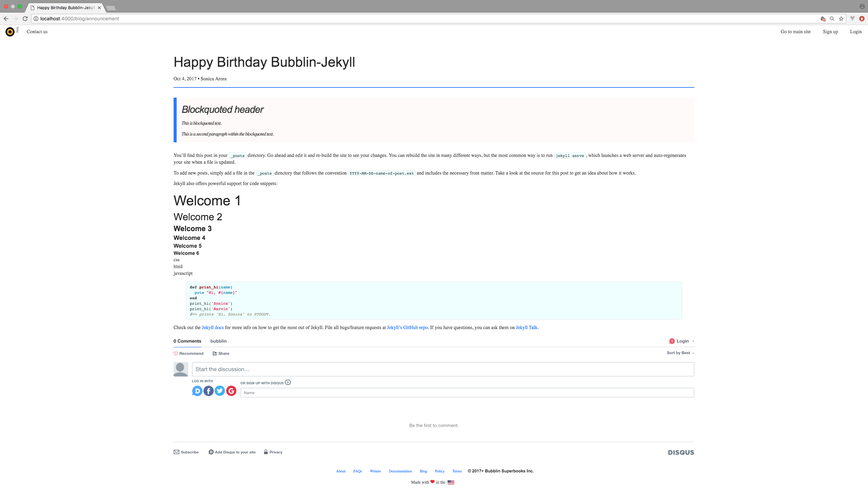Image resolution: width=868 pixels, height=488 pixels.
Task: Open the Share menu in comments
Action: 221,353
